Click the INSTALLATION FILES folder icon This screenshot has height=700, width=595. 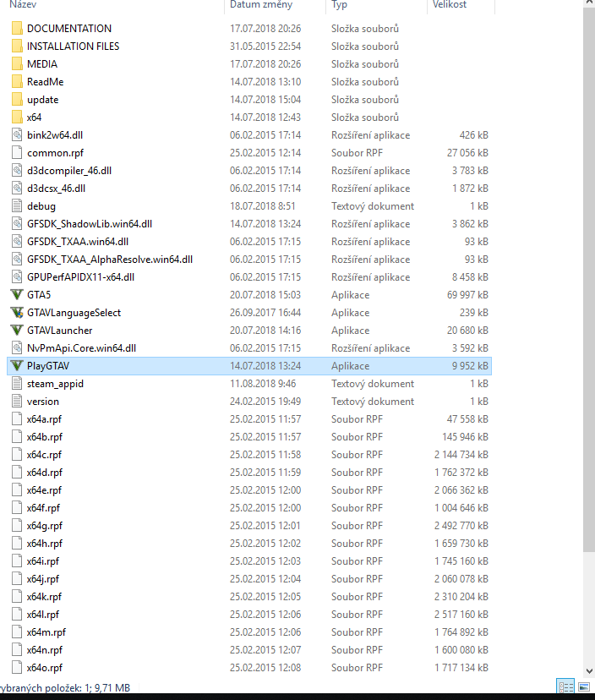(x=17, y=46)
